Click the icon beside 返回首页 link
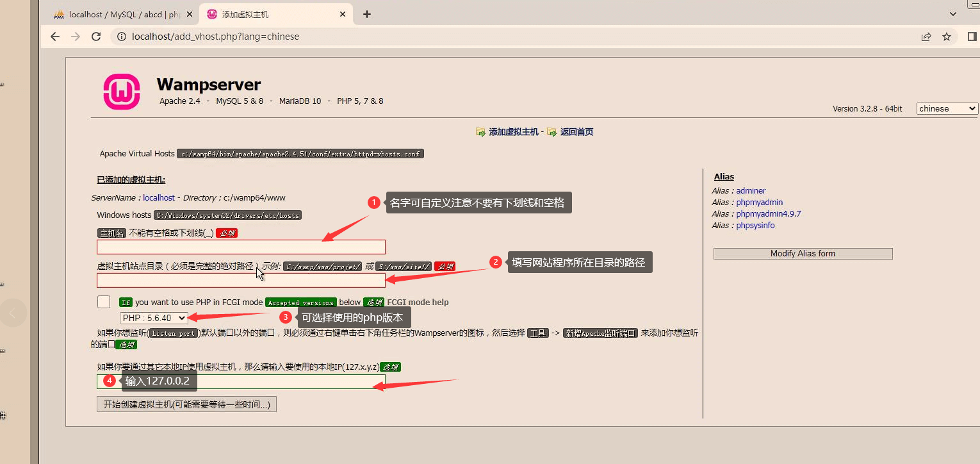This screenshot has height=464, width=980. 552,132
